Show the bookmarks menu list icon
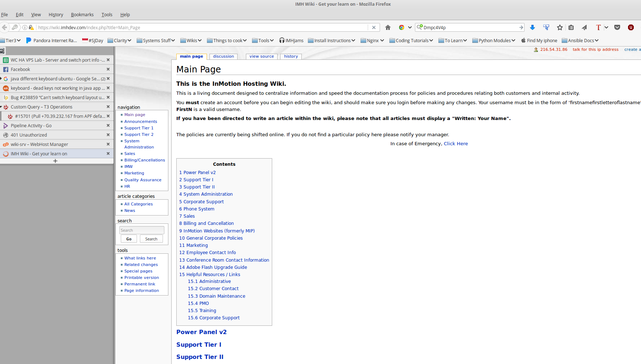 point(571,27)
